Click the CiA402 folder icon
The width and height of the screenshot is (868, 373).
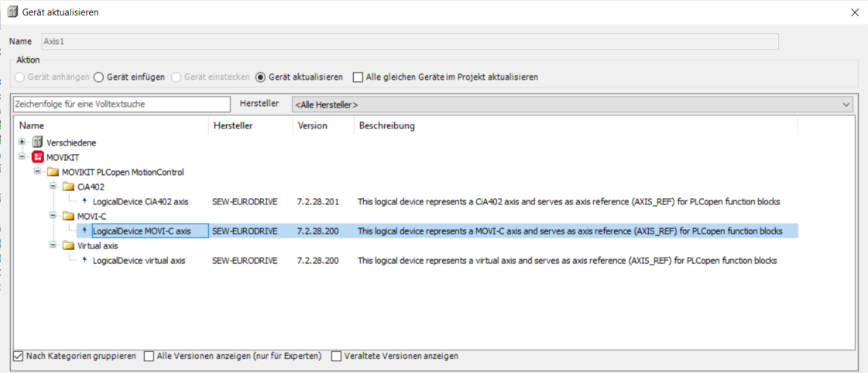(68, 186)
